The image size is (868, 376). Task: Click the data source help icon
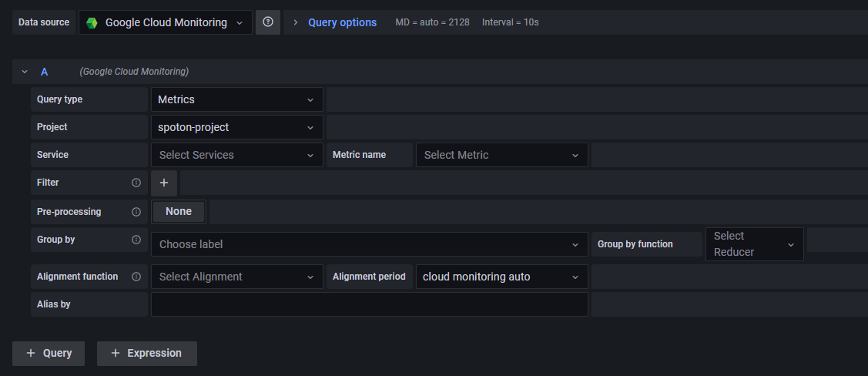tap(268, 22)
